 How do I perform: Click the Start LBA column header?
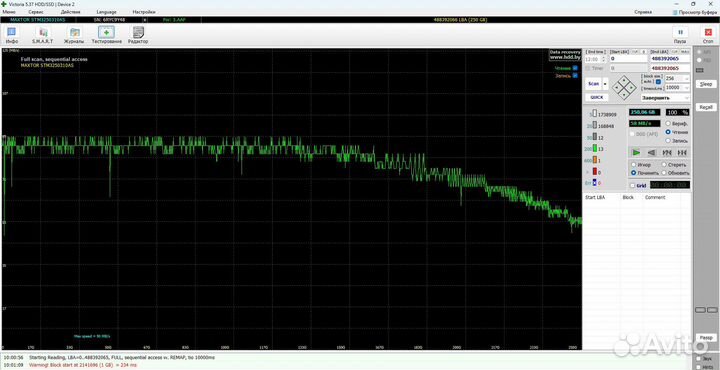[x=595, y=197]
